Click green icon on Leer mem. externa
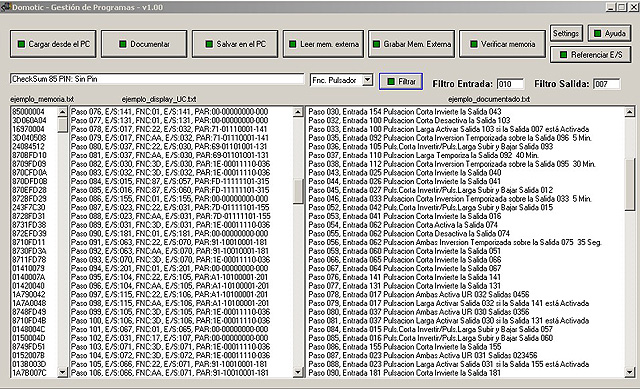This screenshot has height=389, width=640. coord(293,44)
